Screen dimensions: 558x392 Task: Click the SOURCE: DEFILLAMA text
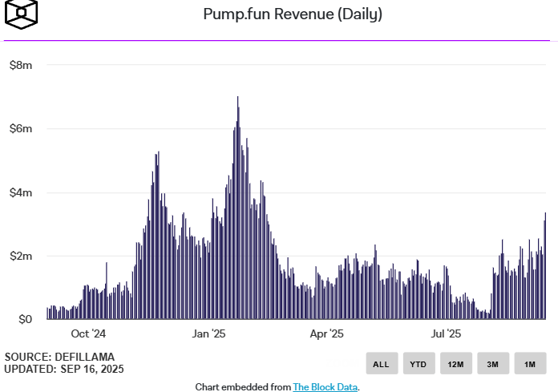(x=59, y=357)
